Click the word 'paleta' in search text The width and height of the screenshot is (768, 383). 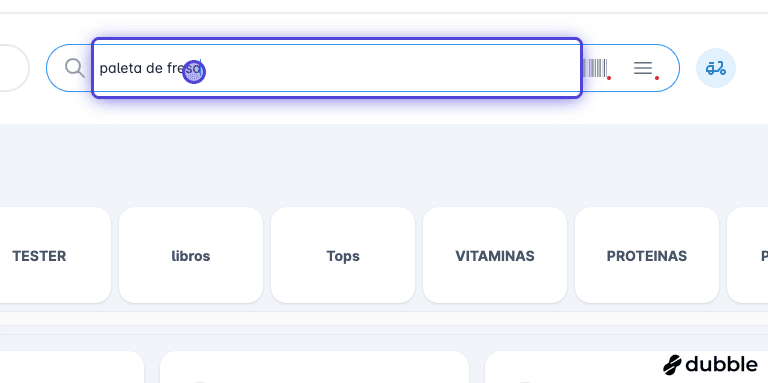click(115, 69)
